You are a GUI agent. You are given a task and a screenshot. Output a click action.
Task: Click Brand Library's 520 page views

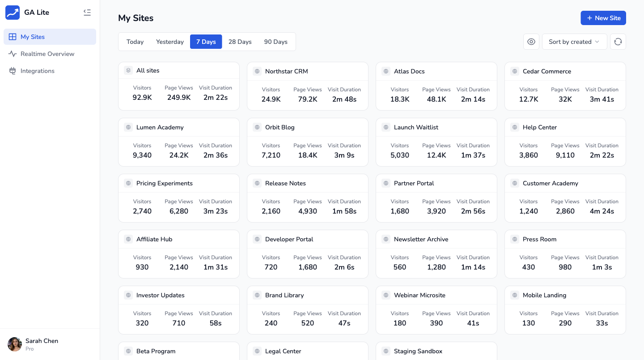[308, 323]
